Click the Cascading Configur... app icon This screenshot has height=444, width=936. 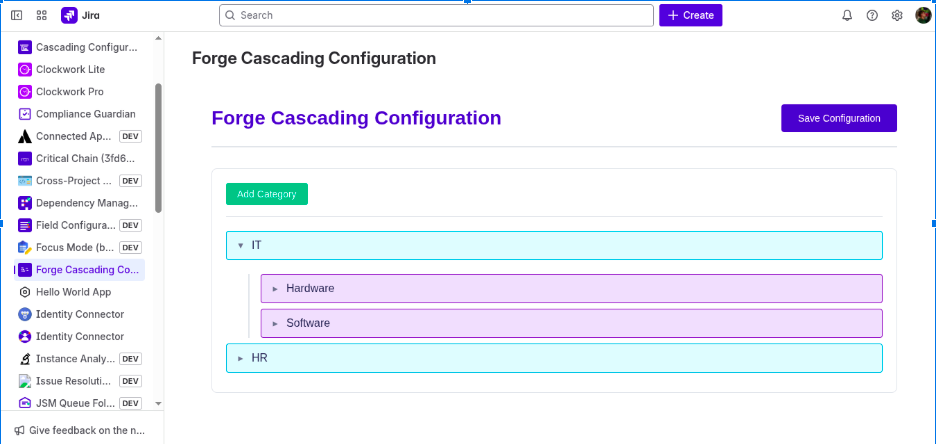(x=24, y=47)
